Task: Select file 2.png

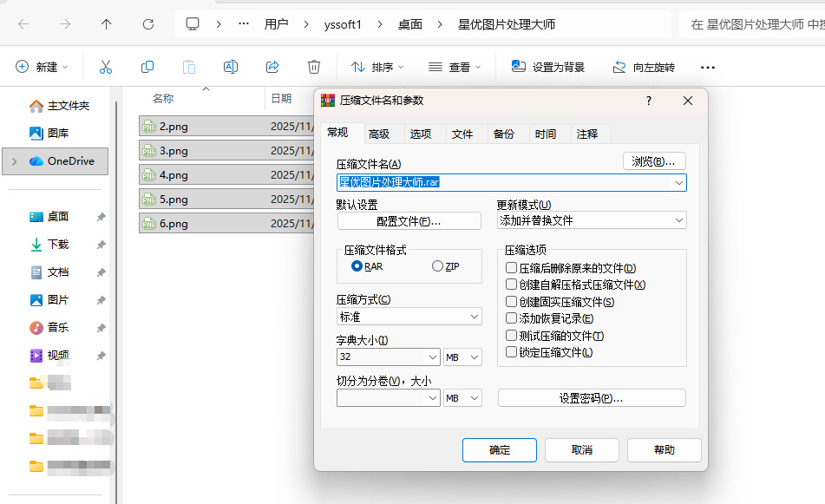Action: pyautogui.click(x=226, y=127)
